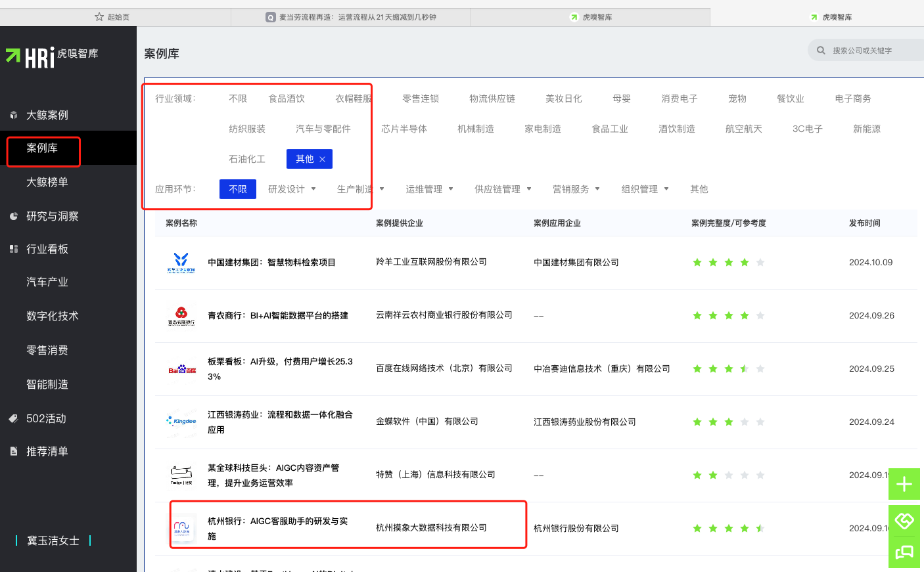The width and height of the screenshot is (924, 572).
Task: Toggle 不限 under 应用环节
Action: 238,188
